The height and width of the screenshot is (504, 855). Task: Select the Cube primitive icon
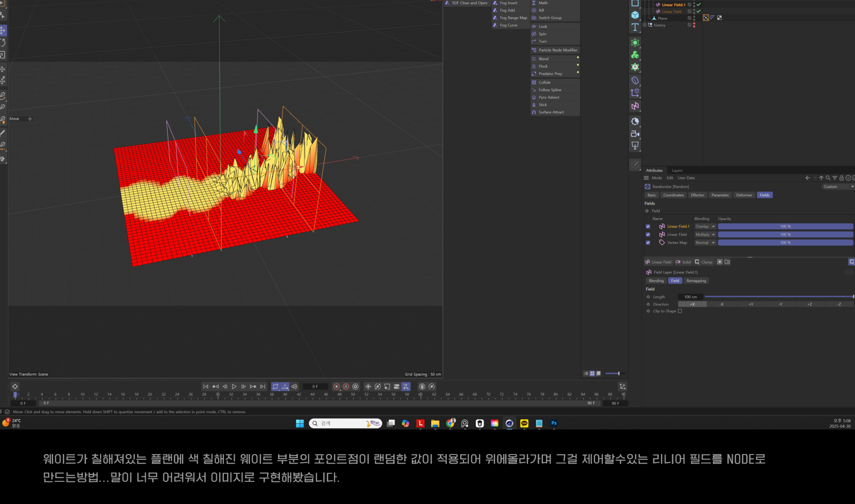(x=635, y=15)
